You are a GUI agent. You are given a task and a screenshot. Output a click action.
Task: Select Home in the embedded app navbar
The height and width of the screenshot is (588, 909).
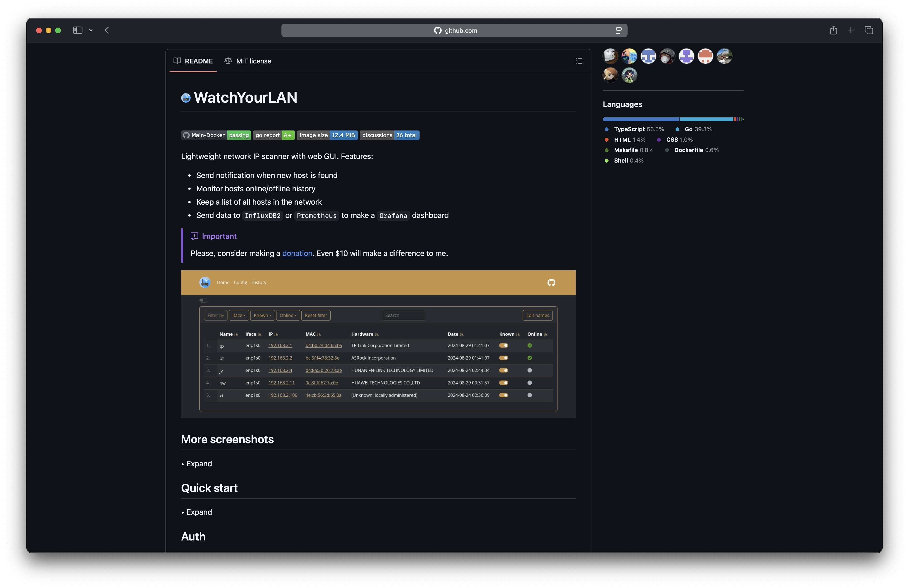(223, 283)
